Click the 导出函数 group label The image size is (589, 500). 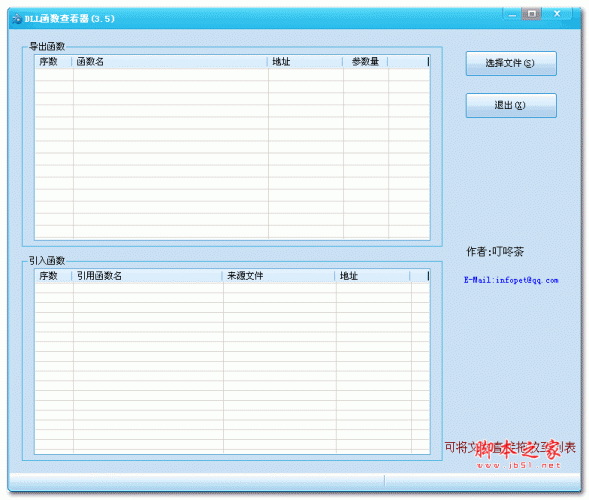(47, 46)
